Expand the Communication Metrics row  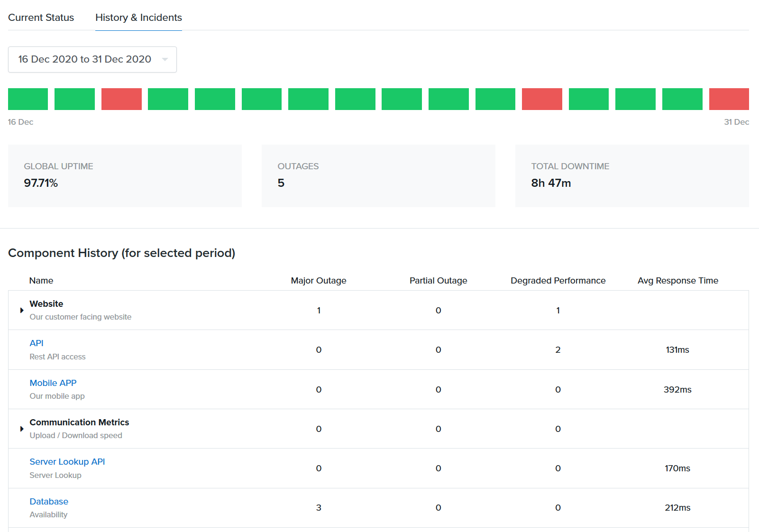point(22,429)
